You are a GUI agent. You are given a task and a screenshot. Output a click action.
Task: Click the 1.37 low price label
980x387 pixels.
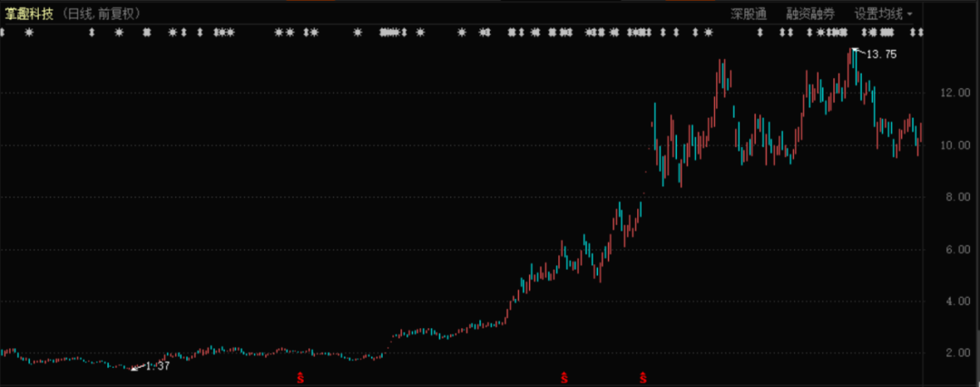(x=158, y=366)
